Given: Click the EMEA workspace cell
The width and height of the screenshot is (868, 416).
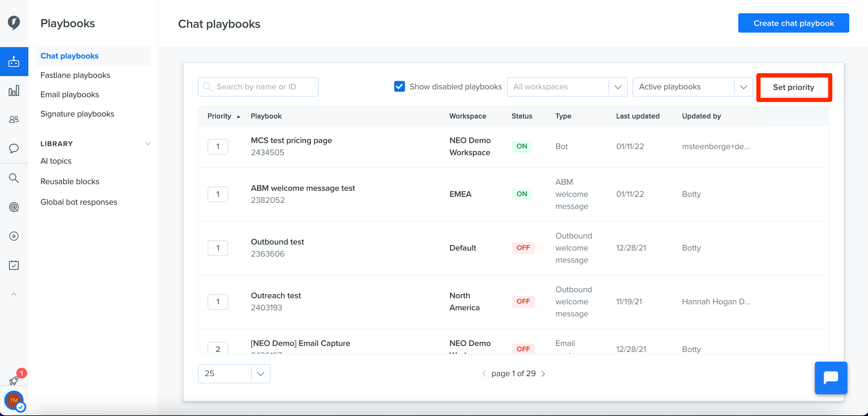Looking at the screenshot, I should pos(460,194).
